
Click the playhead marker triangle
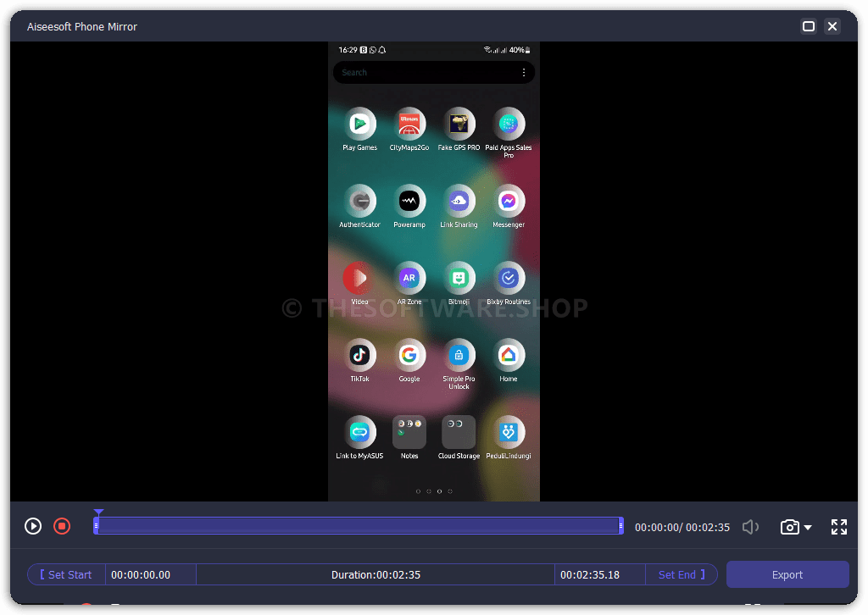[x=98, y=512]
